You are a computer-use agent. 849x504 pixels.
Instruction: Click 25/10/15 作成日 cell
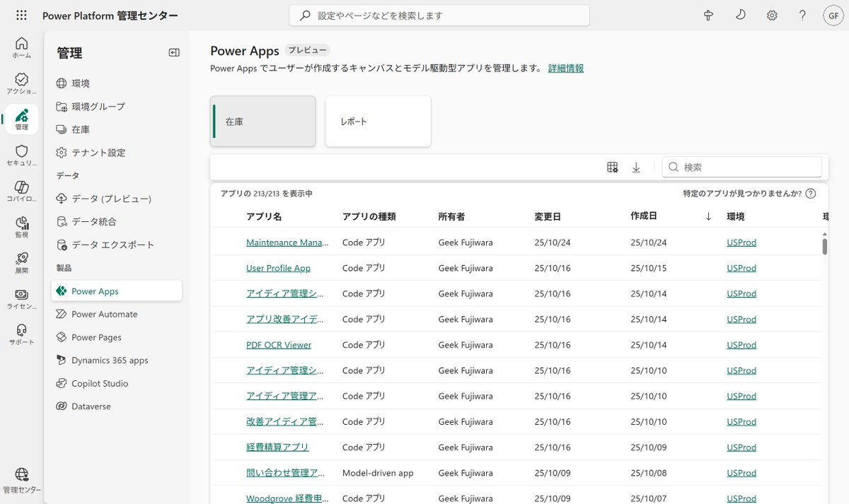[x=649, y=268]
